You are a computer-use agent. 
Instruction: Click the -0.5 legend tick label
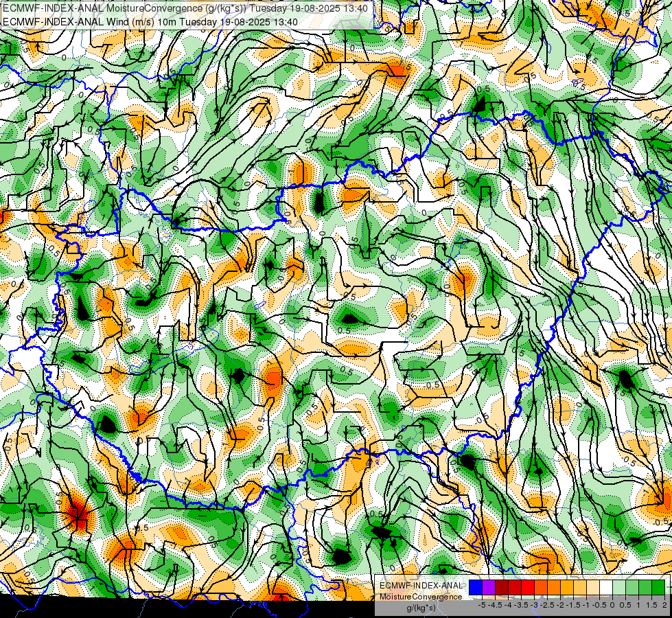599,605
